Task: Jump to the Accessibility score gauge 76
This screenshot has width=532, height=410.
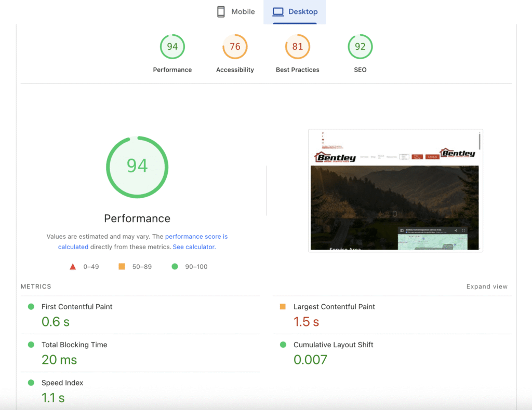Action: coord(235,47)
